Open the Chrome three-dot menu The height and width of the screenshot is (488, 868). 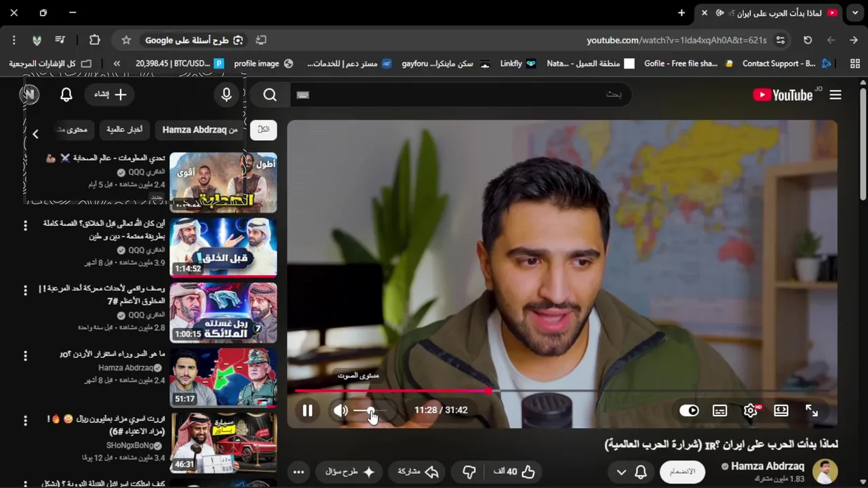pyautogui.click(x=14, y=40)
